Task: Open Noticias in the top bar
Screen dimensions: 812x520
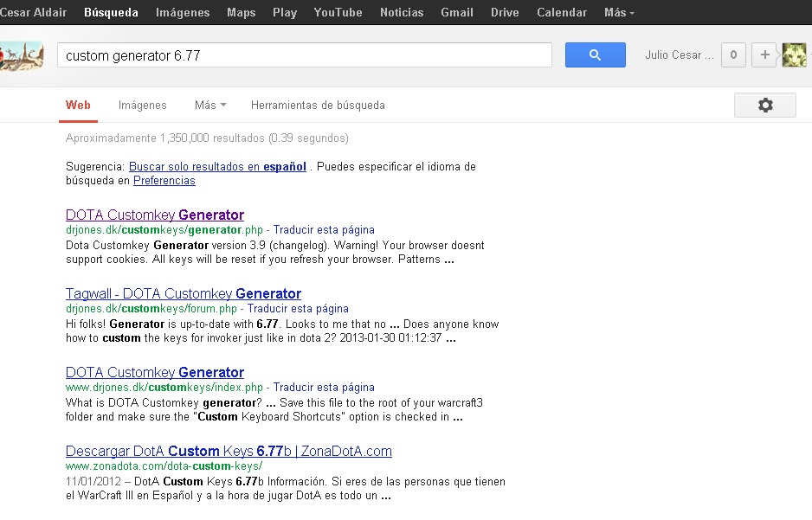Action: (402, 12)
